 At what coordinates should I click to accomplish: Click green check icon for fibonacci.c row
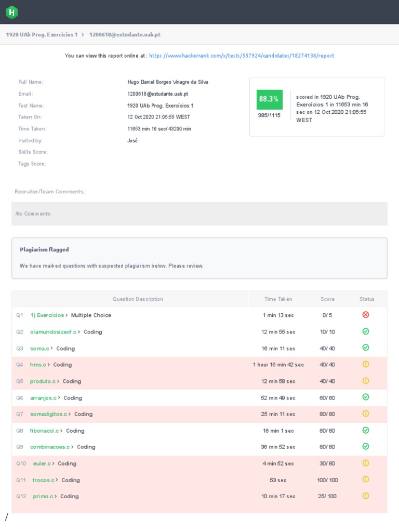point(365,430)
